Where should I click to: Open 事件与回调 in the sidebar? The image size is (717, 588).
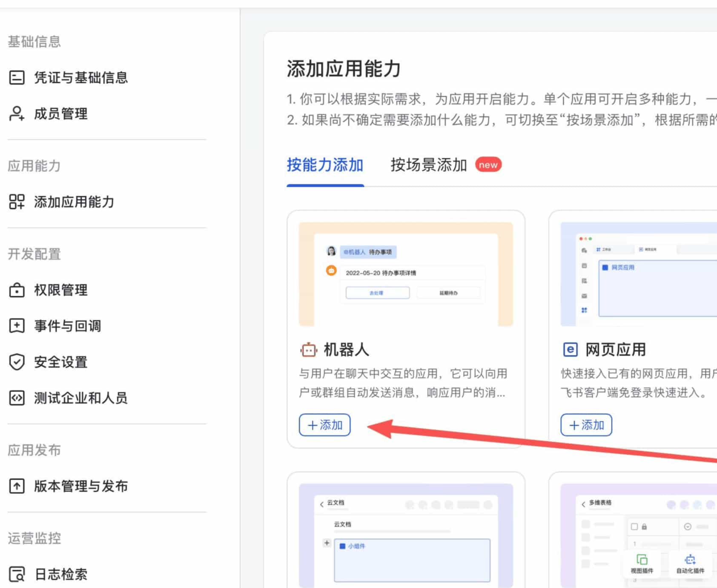tap(67, 326)
